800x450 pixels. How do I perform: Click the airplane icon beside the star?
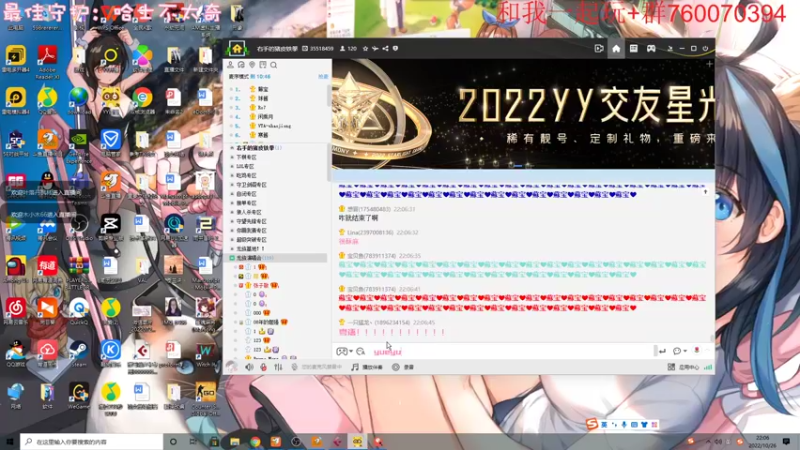[x=375, y=48]
